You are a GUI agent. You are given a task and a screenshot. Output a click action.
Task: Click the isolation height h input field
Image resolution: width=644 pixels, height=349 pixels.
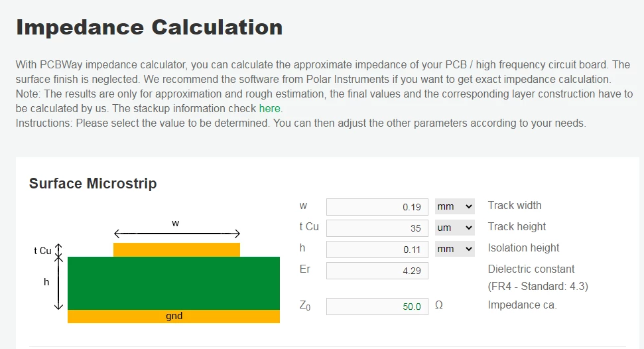[377, 249]
